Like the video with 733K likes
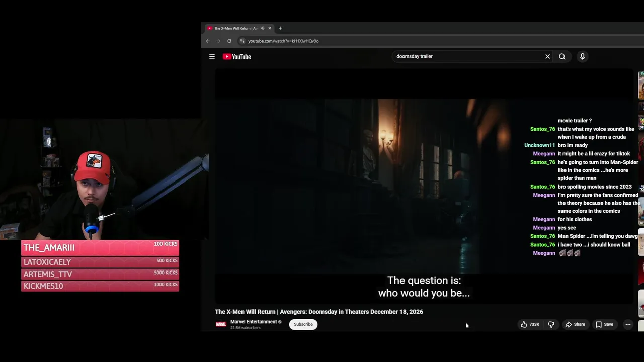 pos(530,324)
